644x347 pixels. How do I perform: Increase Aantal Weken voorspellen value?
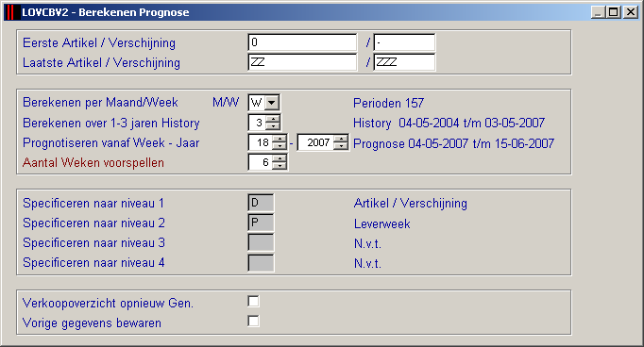pos(280,158)
